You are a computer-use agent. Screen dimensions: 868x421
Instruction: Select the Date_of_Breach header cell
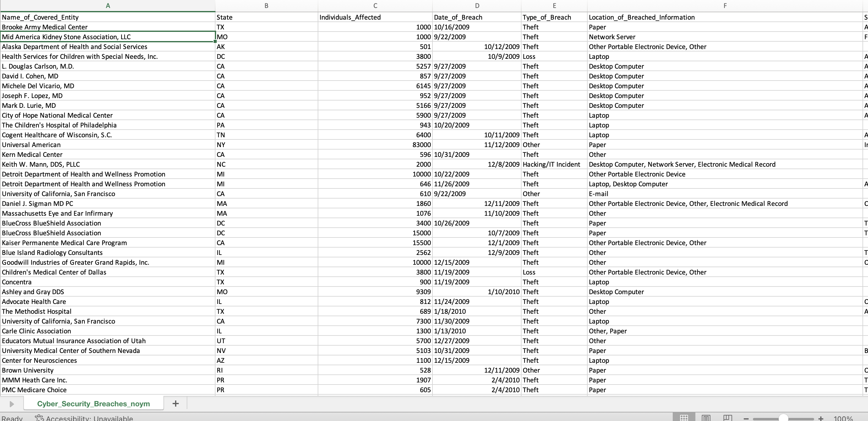pyautogui.click(x=477, y=17)
